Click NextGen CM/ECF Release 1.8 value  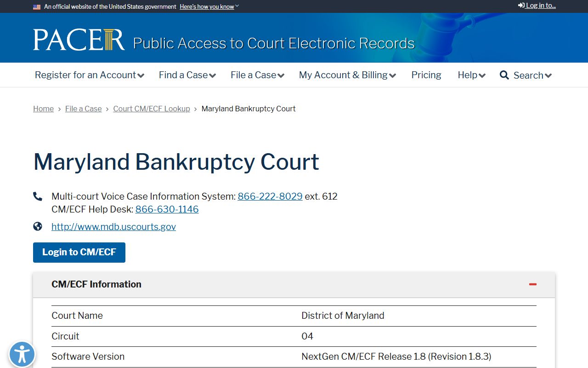pyautogui.click(x=396, y=356)
